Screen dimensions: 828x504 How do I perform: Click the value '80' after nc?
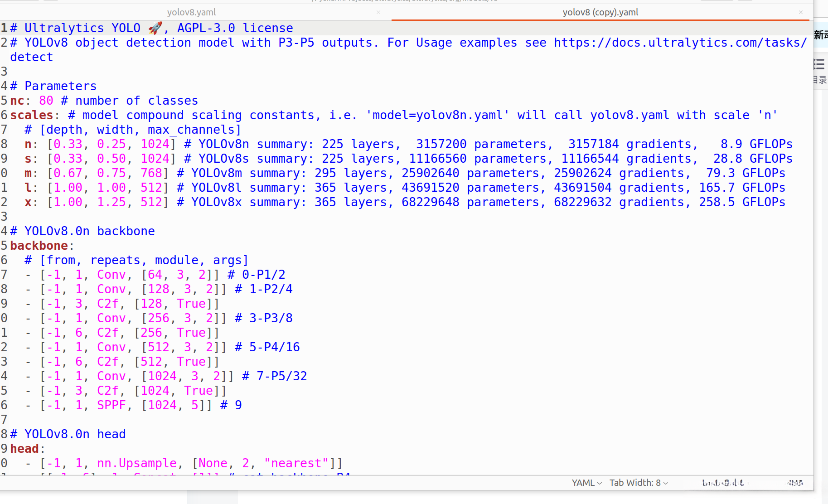[46, 101]
